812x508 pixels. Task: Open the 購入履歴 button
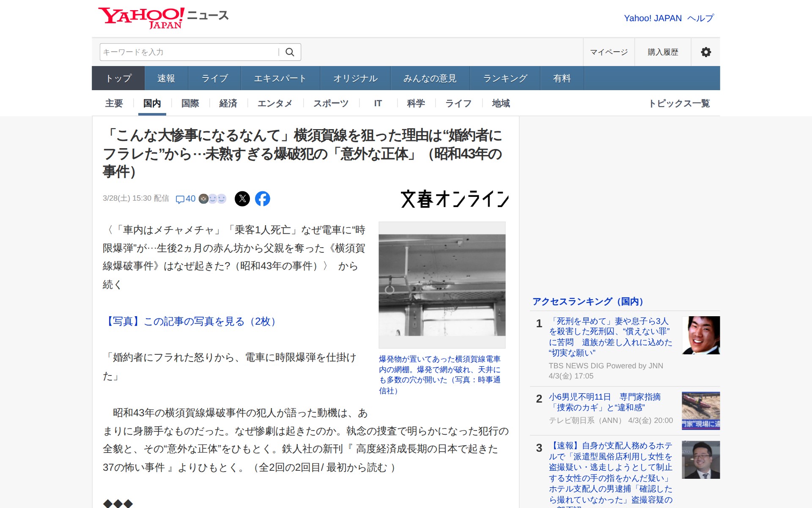point(663,52)
